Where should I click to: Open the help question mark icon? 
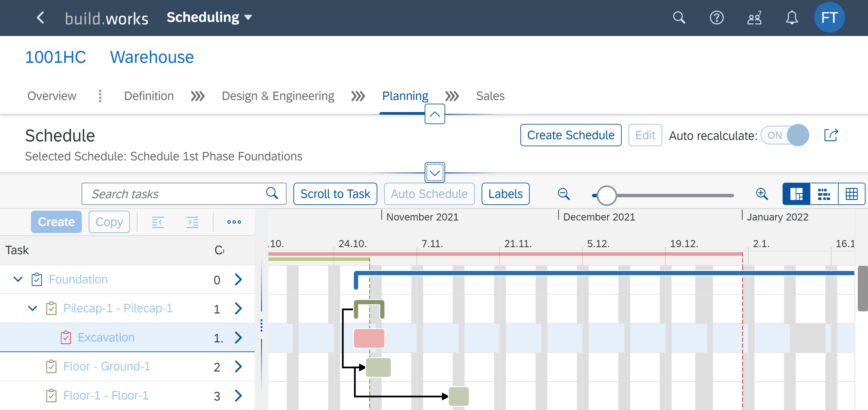pos(717,18)
